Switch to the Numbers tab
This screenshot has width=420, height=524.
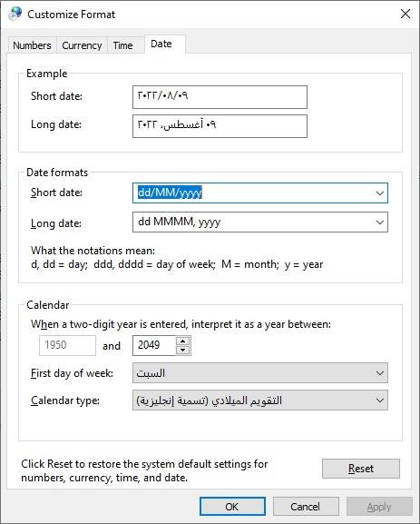tap(32, 45)
